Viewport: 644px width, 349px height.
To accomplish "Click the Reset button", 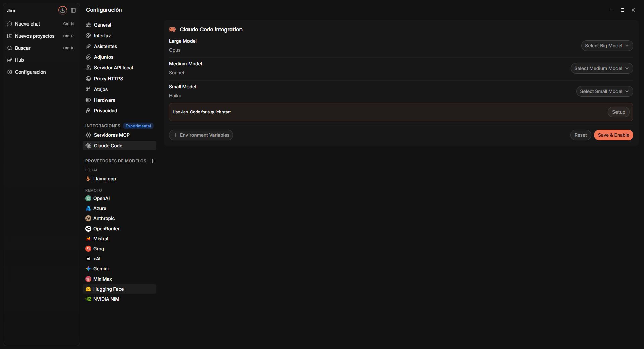I will [x=580, y=135].
